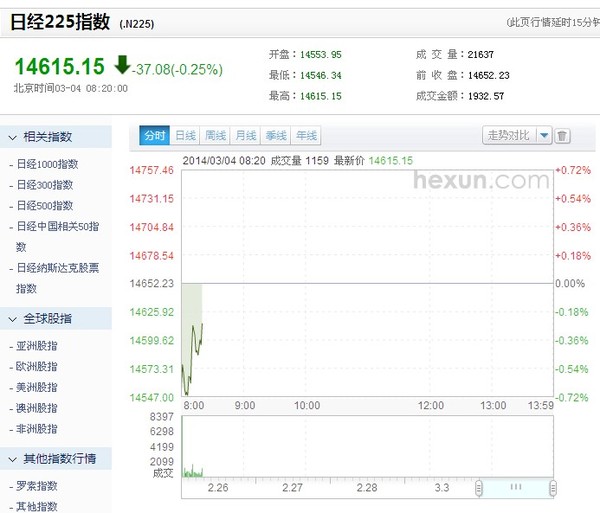Image resolution: width=600 pixels, height=513 pixels.
Task: Go to 亚洲股指 in sidebar
Action: pos(36,345)
